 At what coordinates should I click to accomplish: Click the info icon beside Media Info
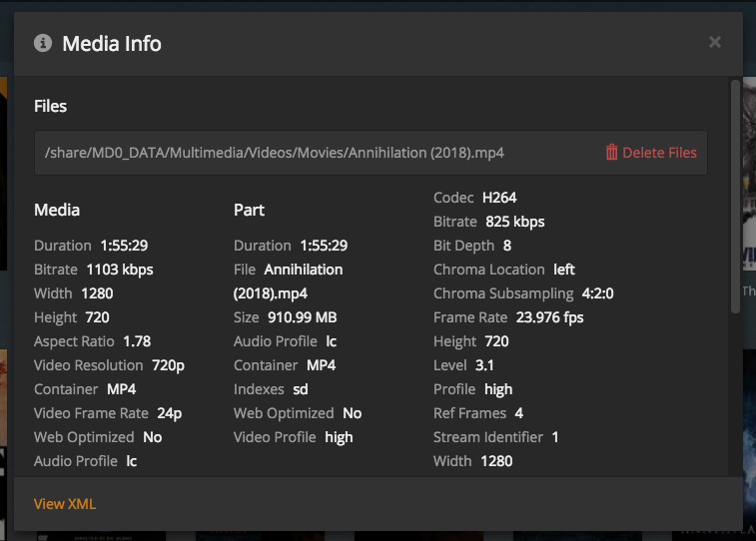tap(42, 43)
